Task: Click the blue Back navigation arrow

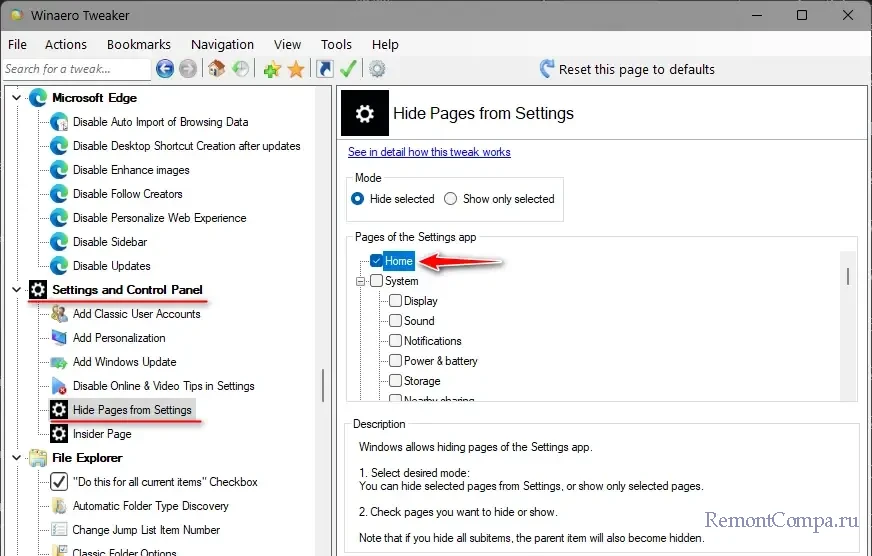Action: pos(164,69)
